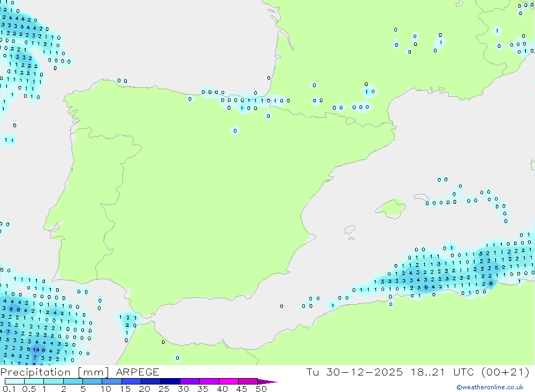Viewport: 535px width, 392px height.
Task: Click Menorca island outline on the map
Action: [422, 198]
